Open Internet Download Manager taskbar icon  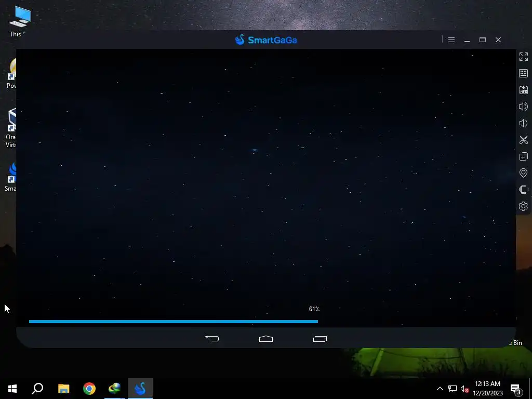pos(115,389)
